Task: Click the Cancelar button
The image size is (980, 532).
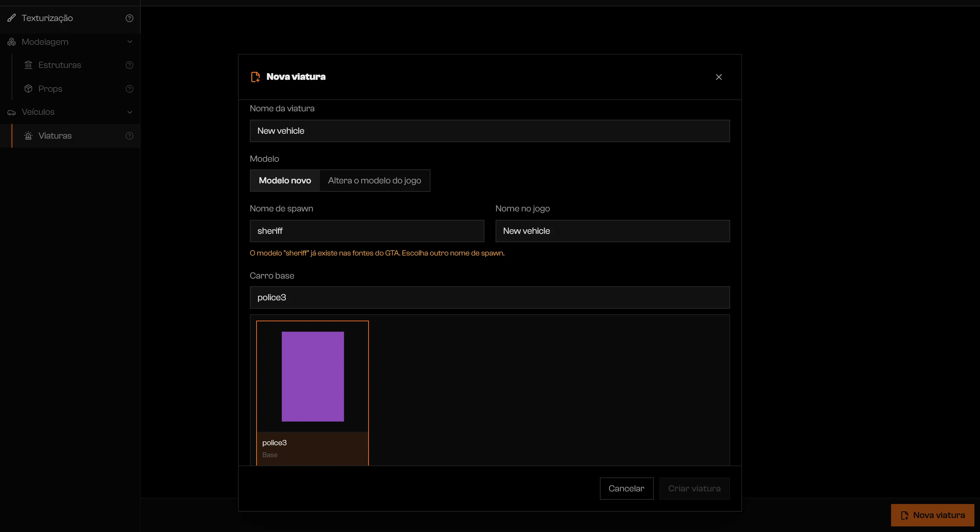Action: tap(626, 489)
